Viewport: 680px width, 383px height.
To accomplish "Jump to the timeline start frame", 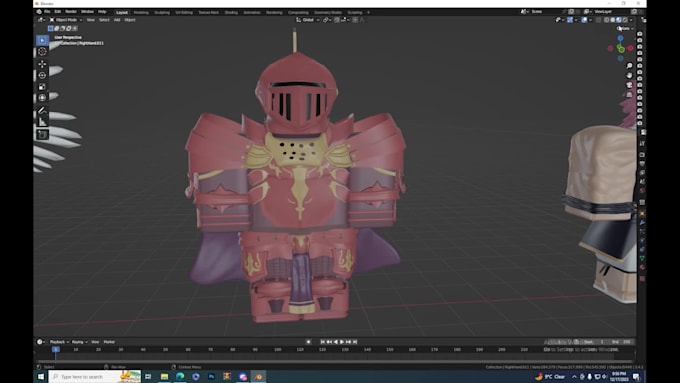I will pos(323,342).
